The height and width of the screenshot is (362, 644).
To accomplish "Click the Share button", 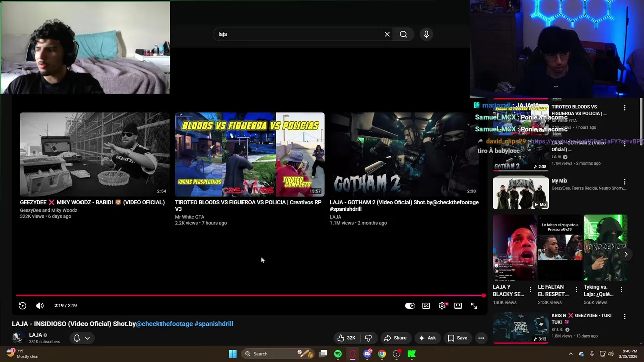I will pyautogui.click(x=395, y=338).
